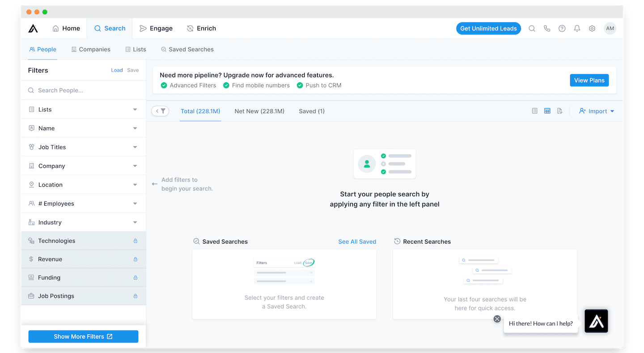The image size is (644, 353).
Task: Open the top bar search magnifier icon
Action: point(532,28)
